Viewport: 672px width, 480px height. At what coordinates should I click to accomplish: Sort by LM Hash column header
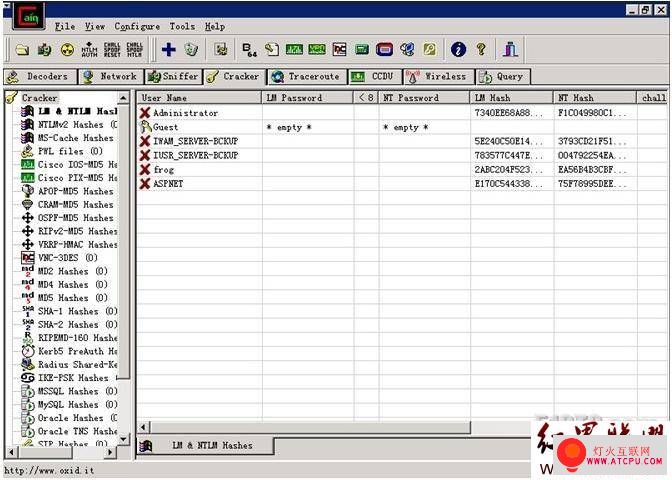coord(512,98)
